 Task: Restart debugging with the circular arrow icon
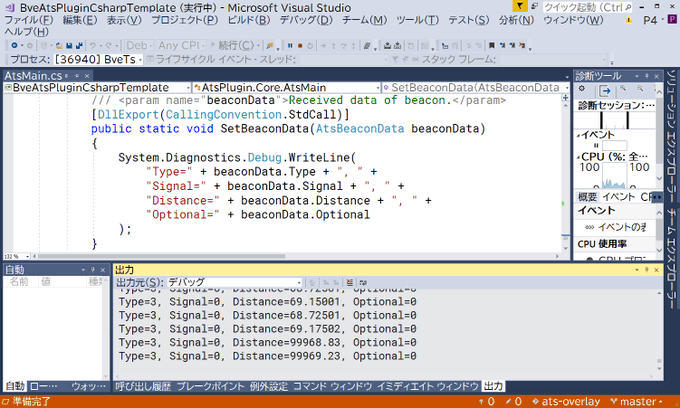coord(310,45)
